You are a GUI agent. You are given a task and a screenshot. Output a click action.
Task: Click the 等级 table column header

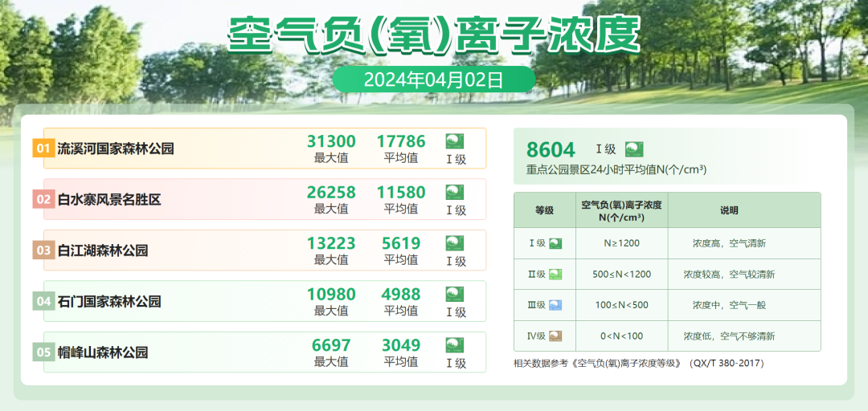pyautogui.click(x=544, y=210)
